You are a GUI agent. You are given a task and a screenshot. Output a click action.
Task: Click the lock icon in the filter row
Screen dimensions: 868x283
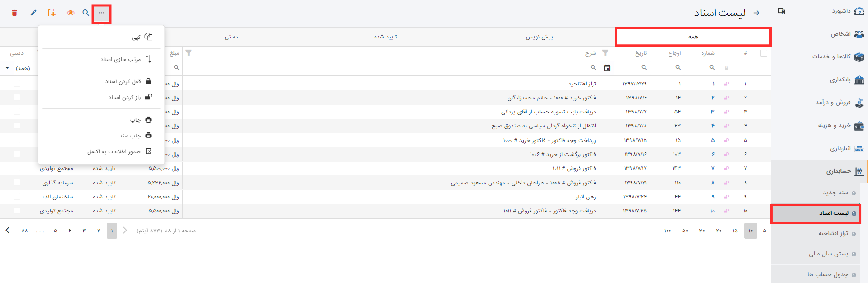(726, 68)
